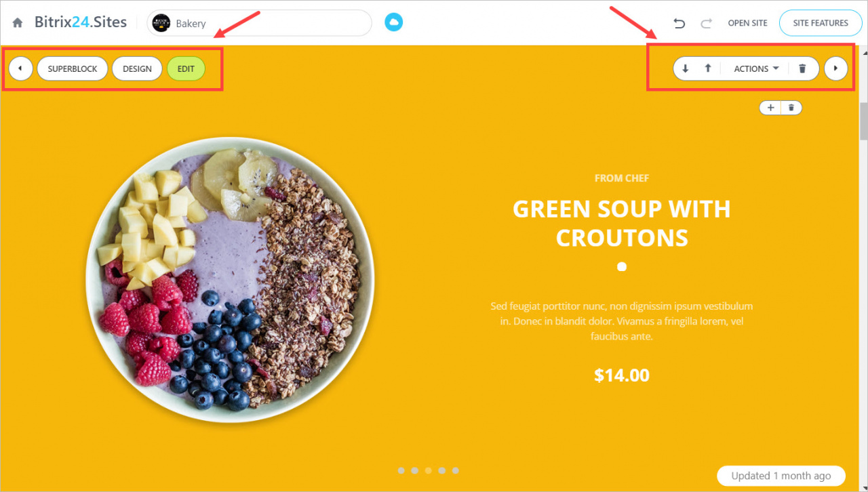
Task: Redo the last change
Action: tap(707, 23)
